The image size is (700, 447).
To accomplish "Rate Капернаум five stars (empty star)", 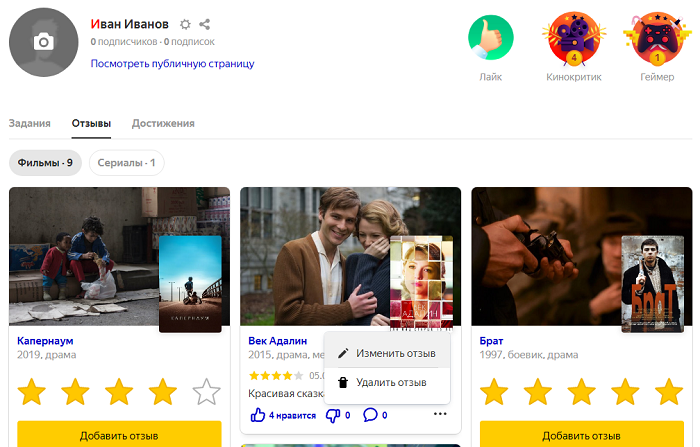I will 206,392.
